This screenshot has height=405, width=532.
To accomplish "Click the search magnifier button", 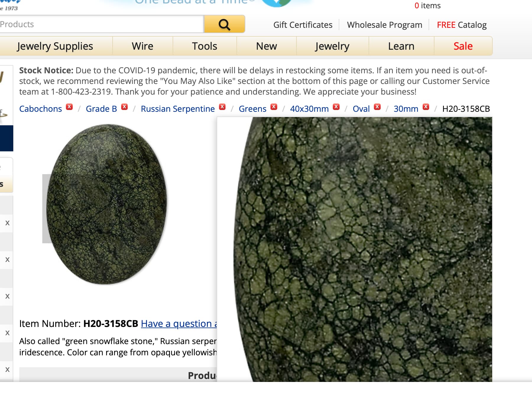I will pos(224,24).
